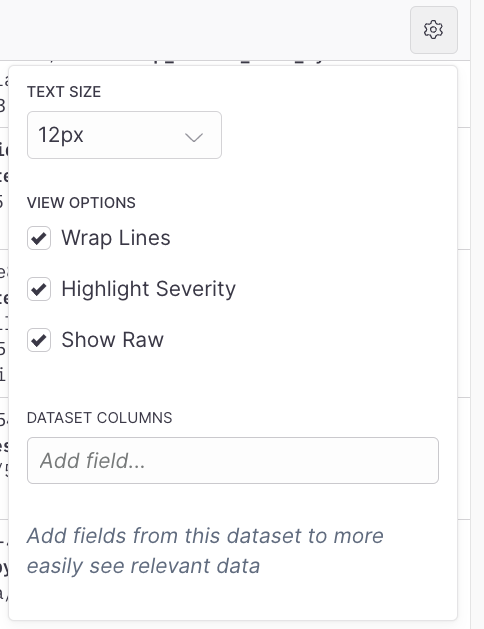Click the header bar left of gear icon
Image resolution: width=484 pixels, height=629 pixels.
tap(200, 30)
